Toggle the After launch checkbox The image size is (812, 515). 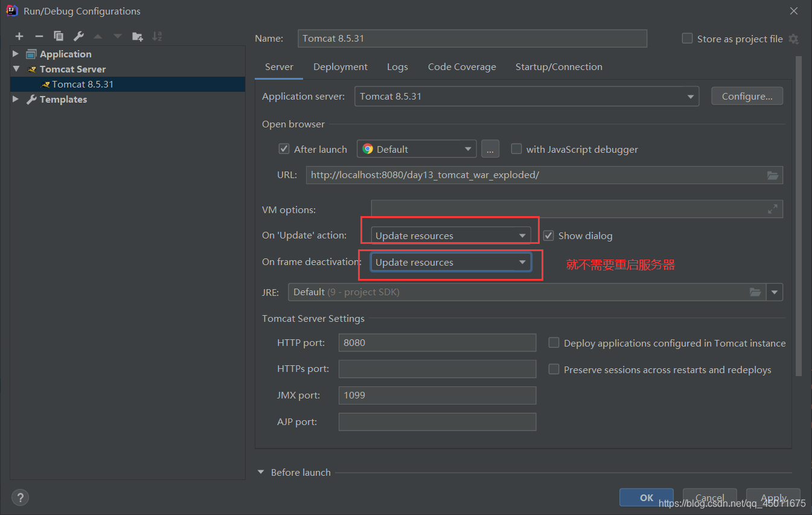[284, 149]
